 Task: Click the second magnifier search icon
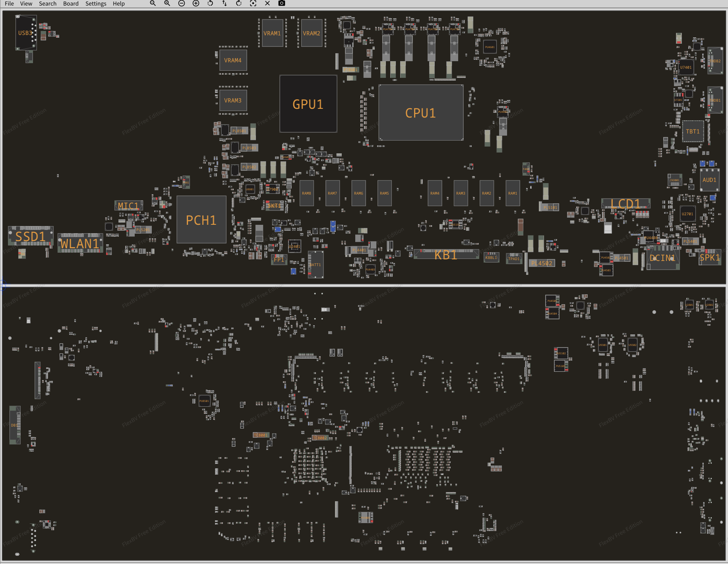167,3
